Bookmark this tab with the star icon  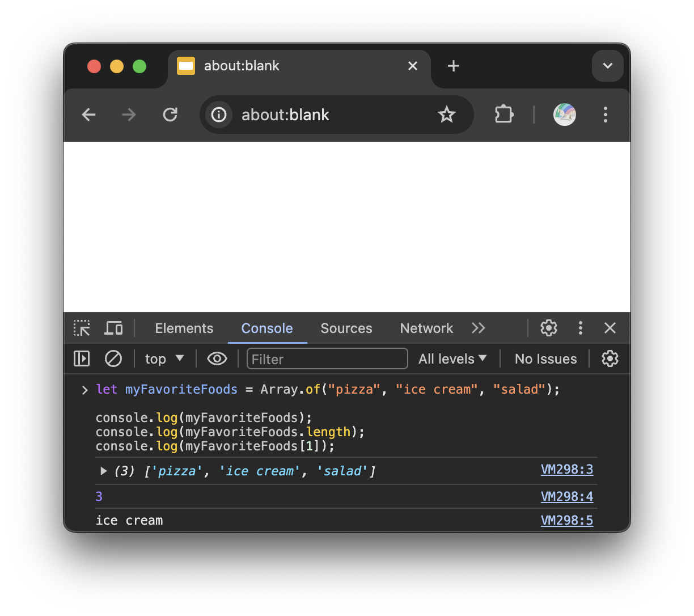tap(447, 115)
